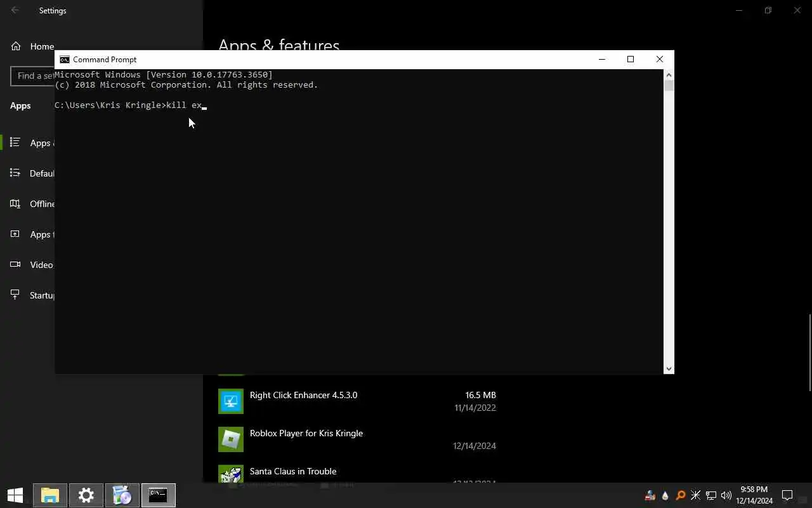812x508 pixels.
Task: Click the Right Click Enhancer app icon
Action: [231, 401]
